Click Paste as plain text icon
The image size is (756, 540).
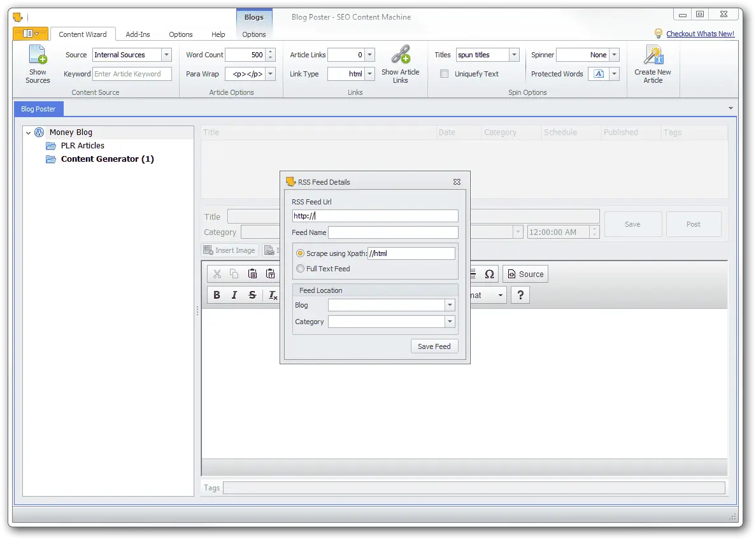coord(270,274)
